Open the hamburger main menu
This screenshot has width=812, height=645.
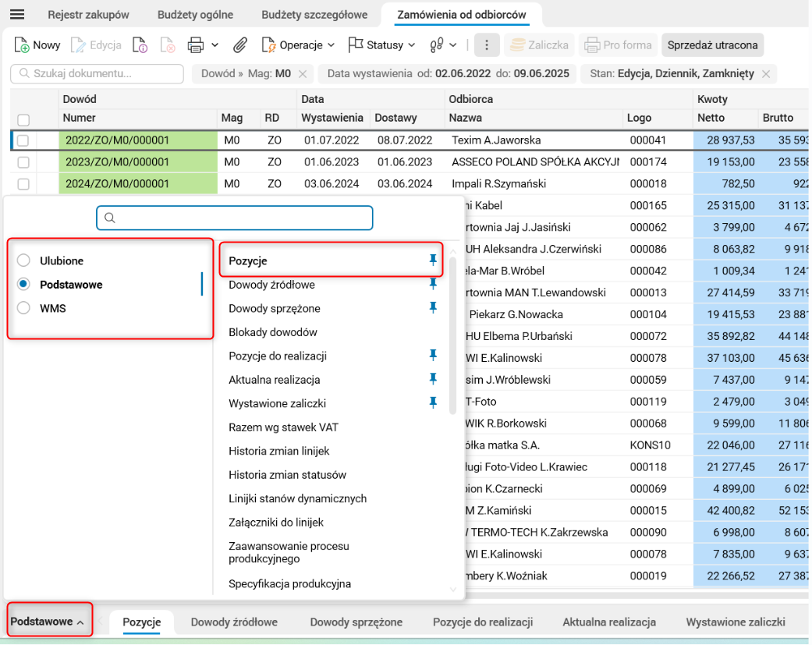coord(17,15)
